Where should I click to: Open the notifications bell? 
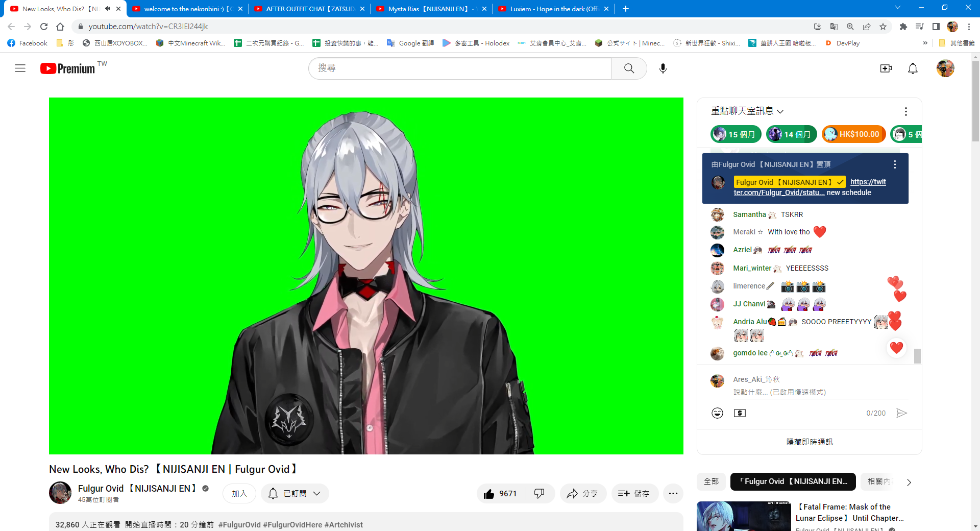913,68
